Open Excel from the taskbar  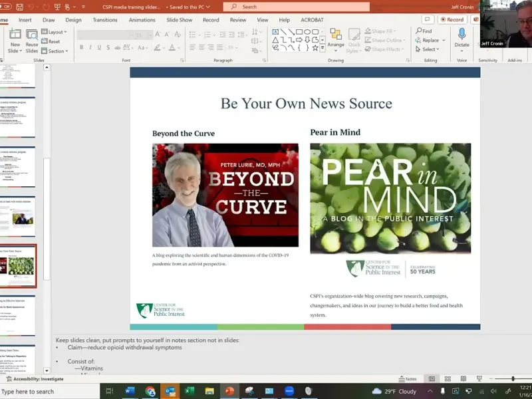click(x=190, y=391)
